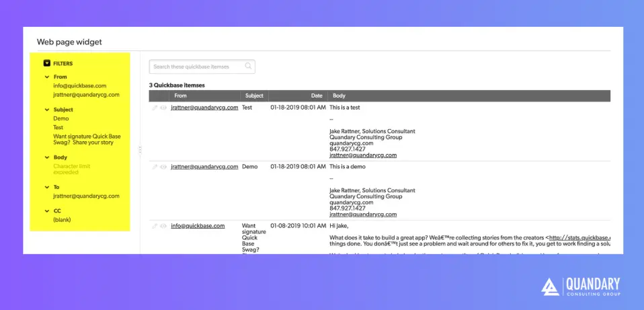Filter Subject by Demo
Image resolution: width=644 pixels, height=310 pixels.
61,118
